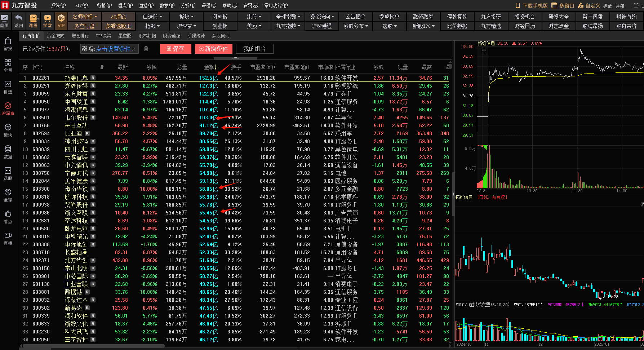The height and width of the screenshot is (350, 644).
Task: Switch to the 资金流向 tab
Action: tap(55, 36)
